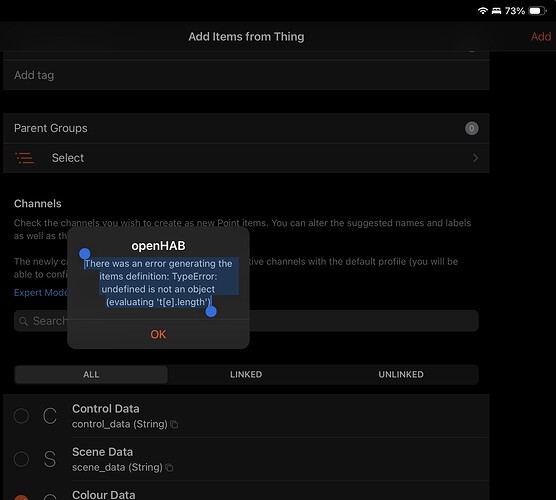
Task: Tap the search magnifier icon
Action: tap(23, 321)
